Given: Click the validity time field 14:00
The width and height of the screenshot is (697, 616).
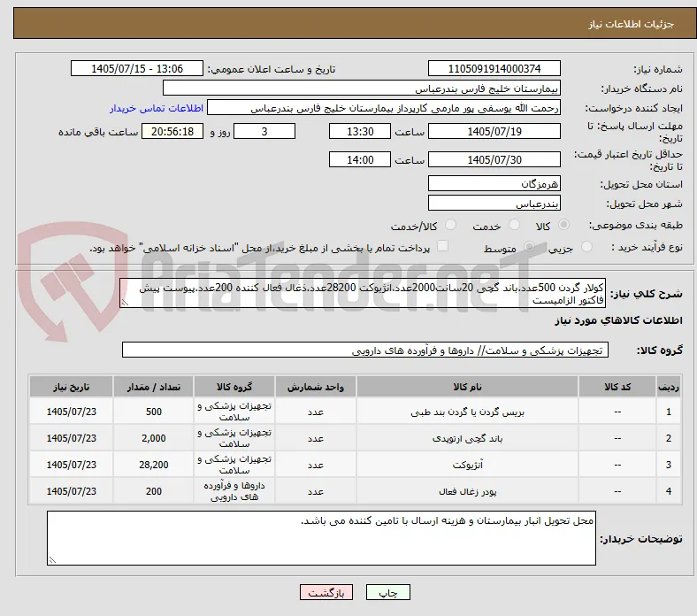Looking at the screenshot, I should (360, 159).
